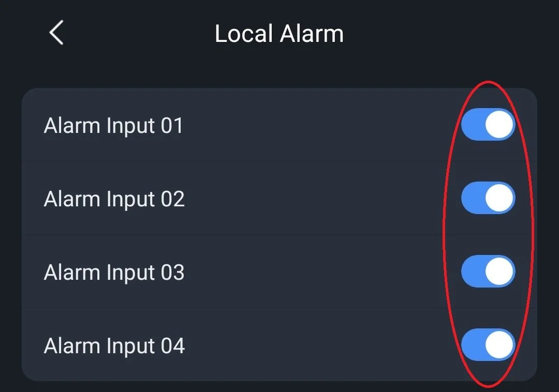
Task: Disable the Alarm Input 01 switch
Action: [488, 124]
